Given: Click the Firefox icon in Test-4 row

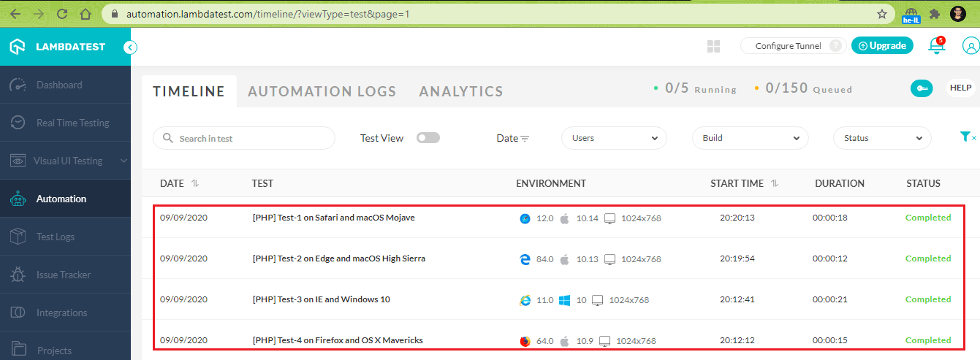Looking at the screenshot, I should point(525,341).
